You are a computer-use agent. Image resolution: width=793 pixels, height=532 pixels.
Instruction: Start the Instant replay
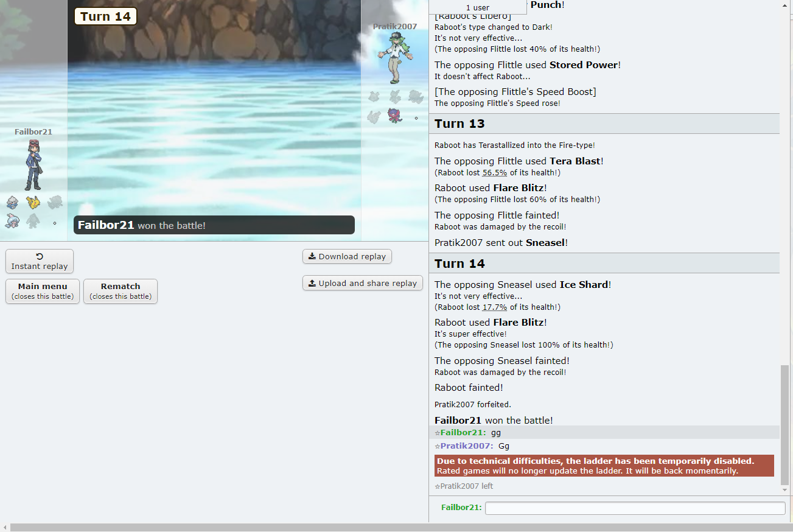[x=40, y=261]
